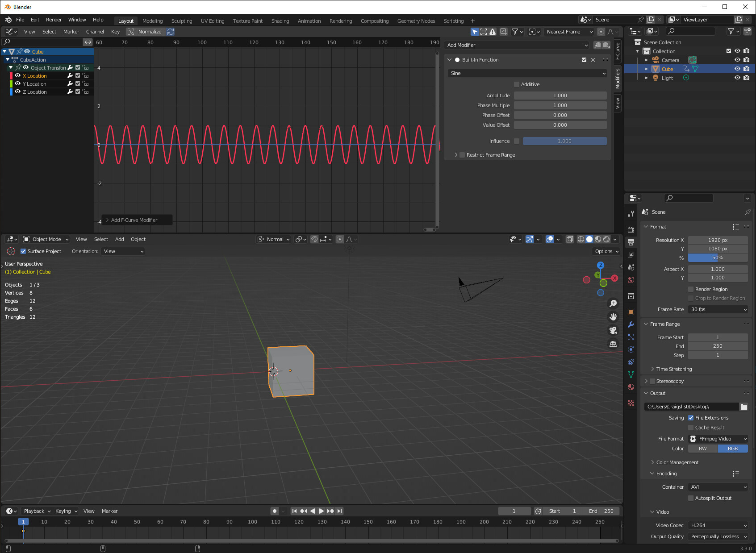Screen dimensions: 756x553
Task: Enable the Render Region checkbox
Action: (690, 289)
